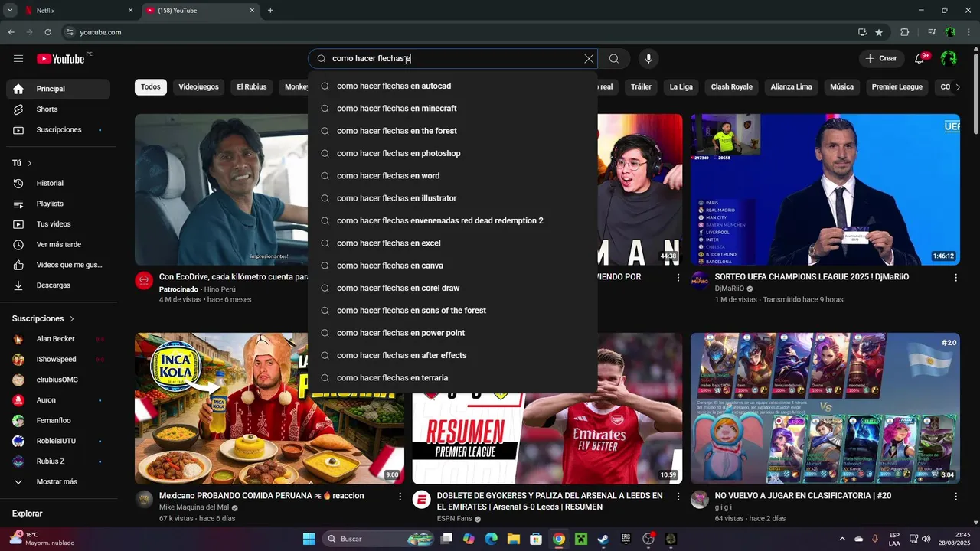This screenshot has height=551, width=980.
Task: Choose suggestion 'como hacer flechas en illustrator'
Action: pyautogui.click(x=452, y=198)
